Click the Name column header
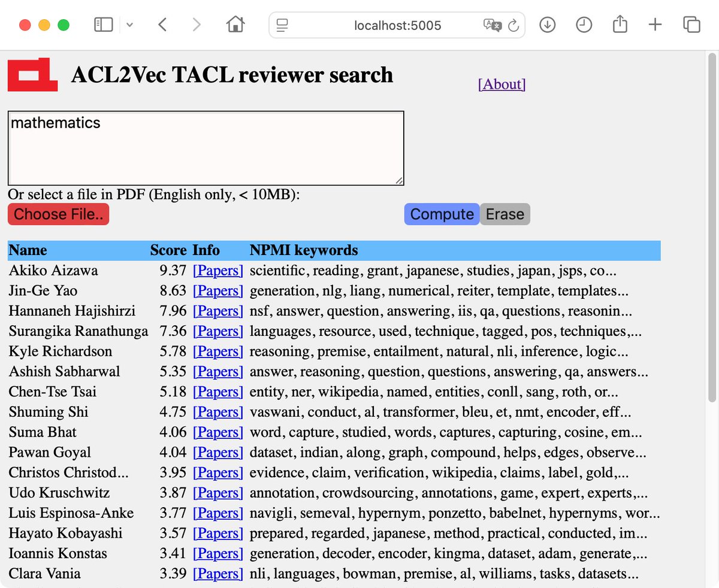This screenshot has width=719, height=588. (x=28, y=250)
